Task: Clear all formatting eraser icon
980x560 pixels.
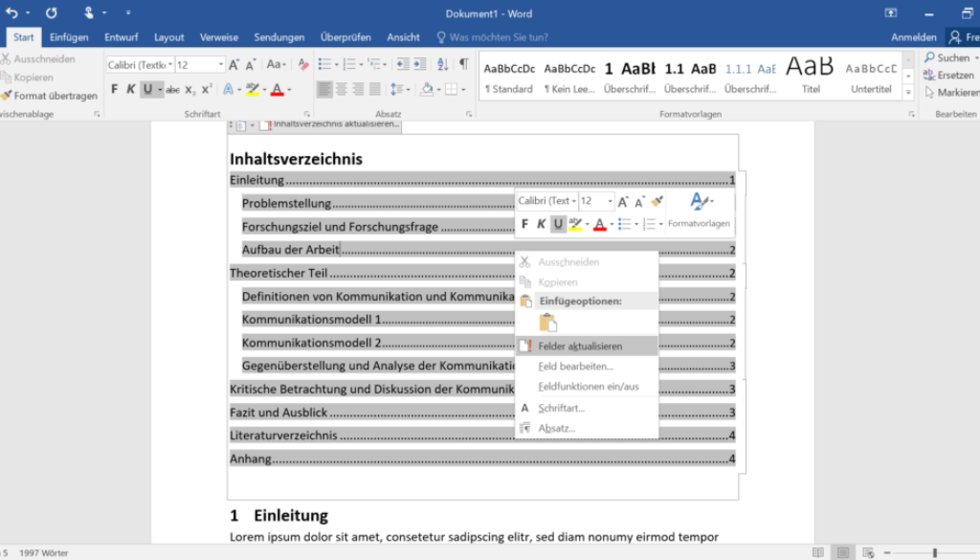Action: point(303,64)
